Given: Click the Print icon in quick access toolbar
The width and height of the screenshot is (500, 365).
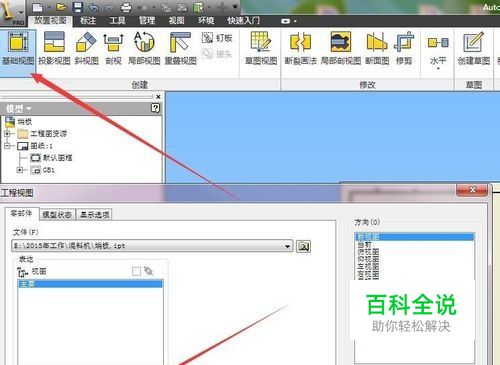Looking at the screenshot, I should [126, 7].
